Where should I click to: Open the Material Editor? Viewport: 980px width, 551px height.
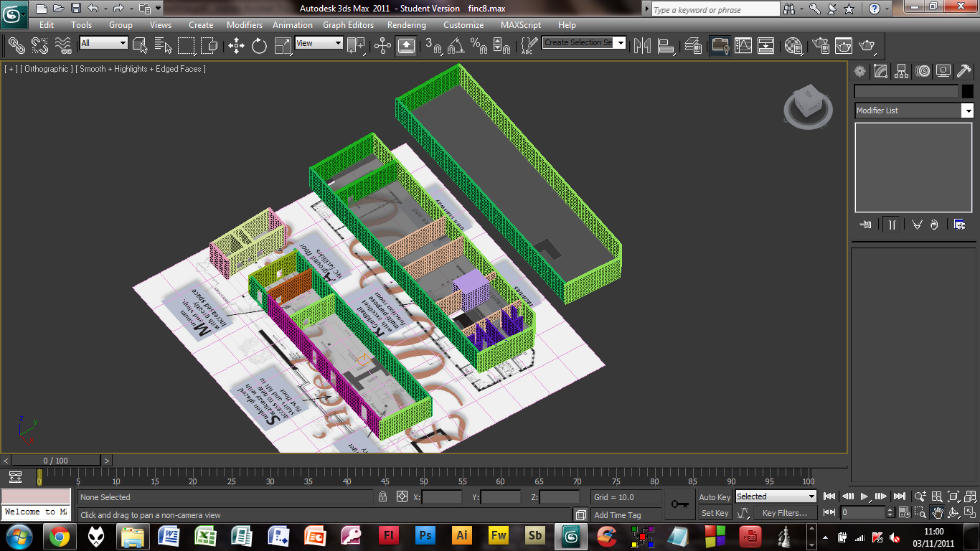click(x=793, y=46)
